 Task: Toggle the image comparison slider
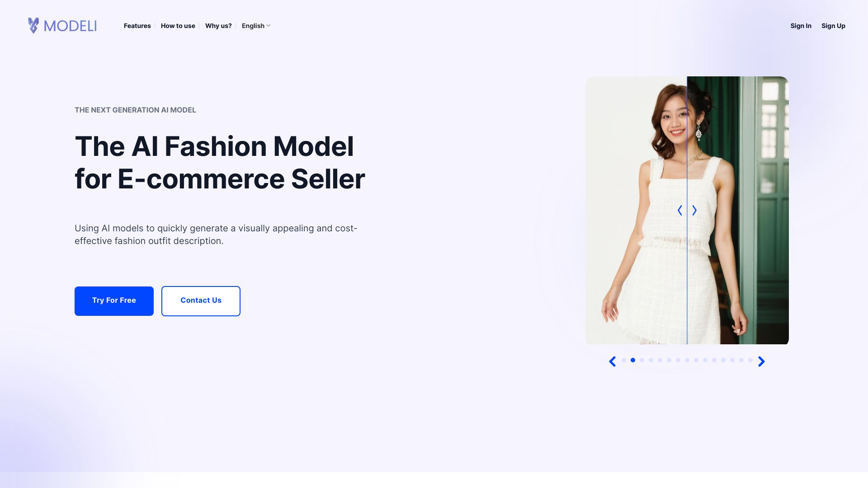pyautogui.click(x=687, y=210)
